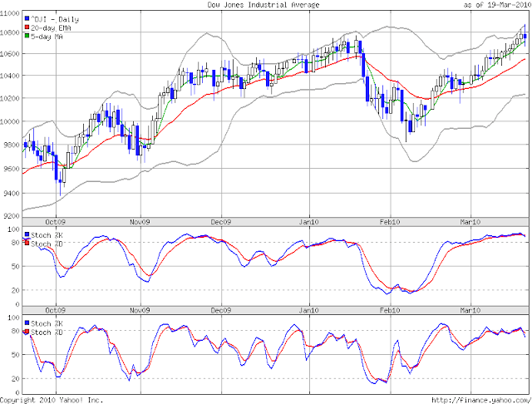532x404 pixels.
Task: Click the blue ^DJI Daily legend swatch
Action: pyautogui.click(x=27, y=18)
